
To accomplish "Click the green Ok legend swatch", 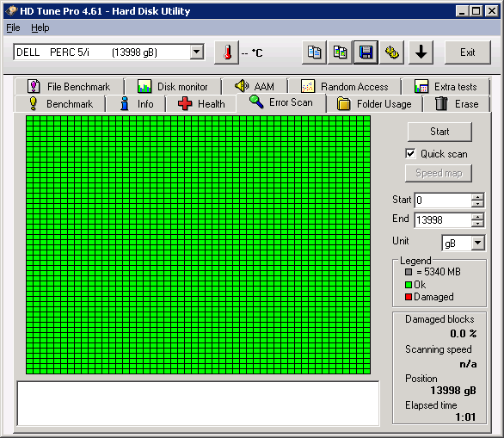I will pos(409,285).
